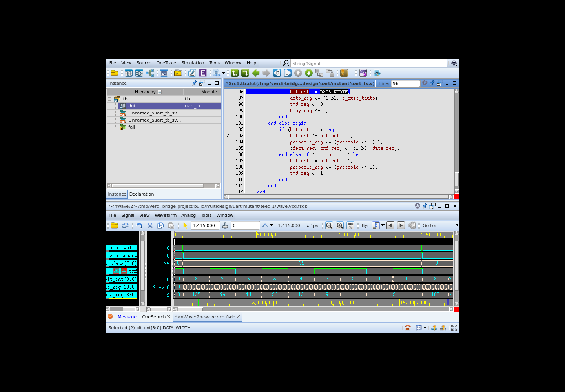Open the Simulation menu
Screen dimensions: 565x392
193,63
